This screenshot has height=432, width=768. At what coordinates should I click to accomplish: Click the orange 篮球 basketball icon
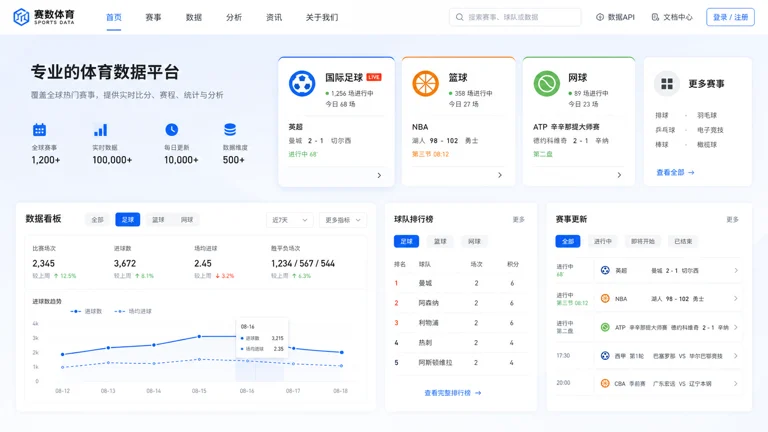425,83
